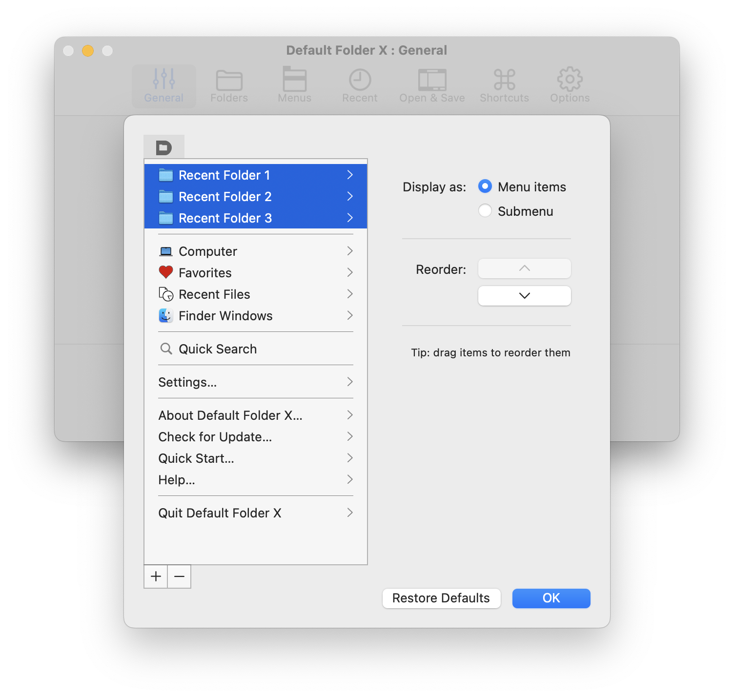The width and height of the screenshot is (734, 700).
Task: Select the 'Computer' menu row
Action: [x=256, y=251]
